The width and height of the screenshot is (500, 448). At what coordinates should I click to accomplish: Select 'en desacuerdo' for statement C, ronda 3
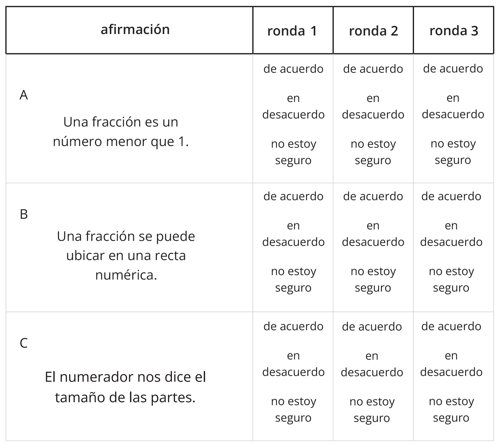pyautogui.click(x=451, y=364)
